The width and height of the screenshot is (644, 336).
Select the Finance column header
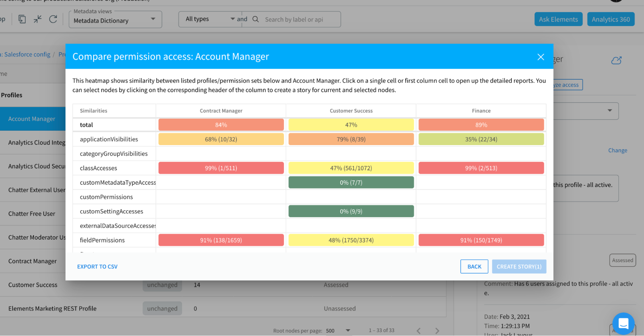[481, 111]
